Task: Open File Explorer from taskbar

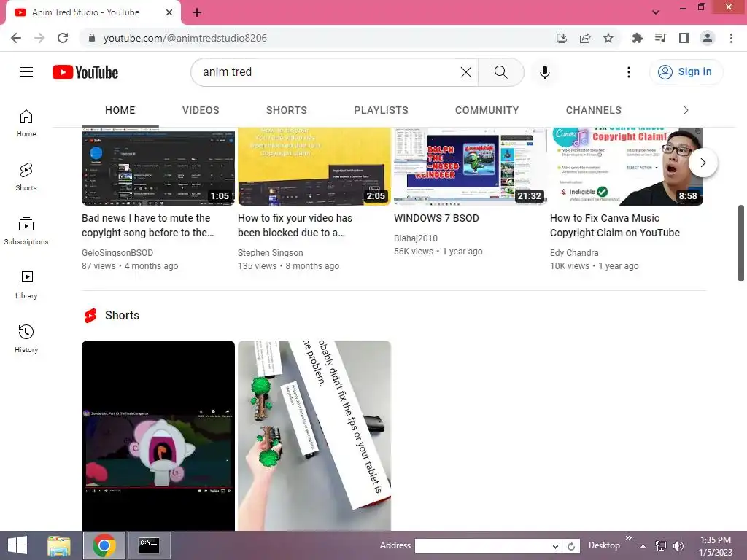Action: pos(59,545)
